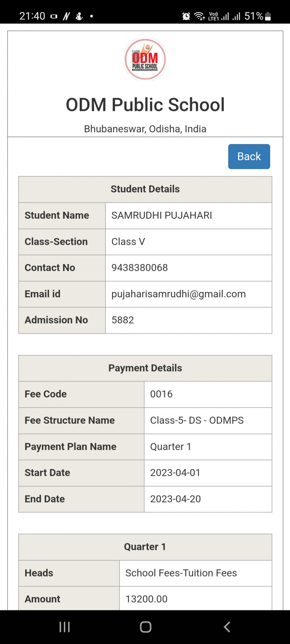Tap the Android back navigation arrow

tap(227, 627)
